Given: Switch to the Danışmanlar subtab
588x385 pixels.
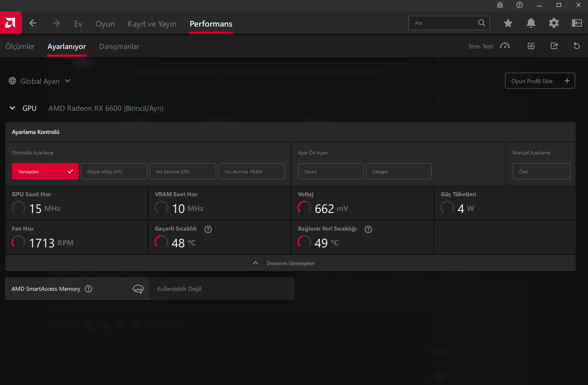Looking at the screenshot, I should pos(119,46).
